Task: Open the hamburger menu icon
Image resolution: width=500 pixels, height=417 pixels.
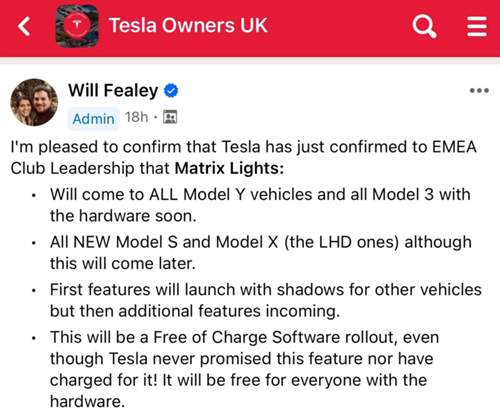Action: click(x=477, y=26)
